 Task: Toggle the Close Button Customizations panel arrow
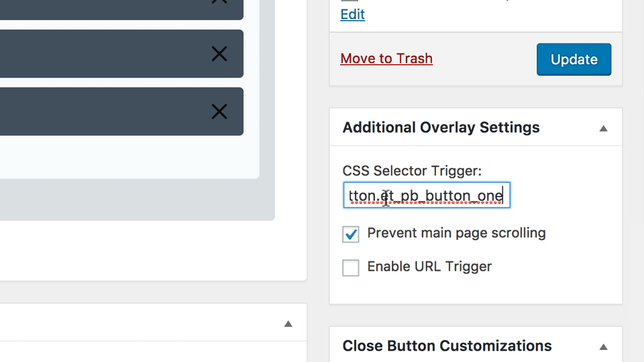603,347
